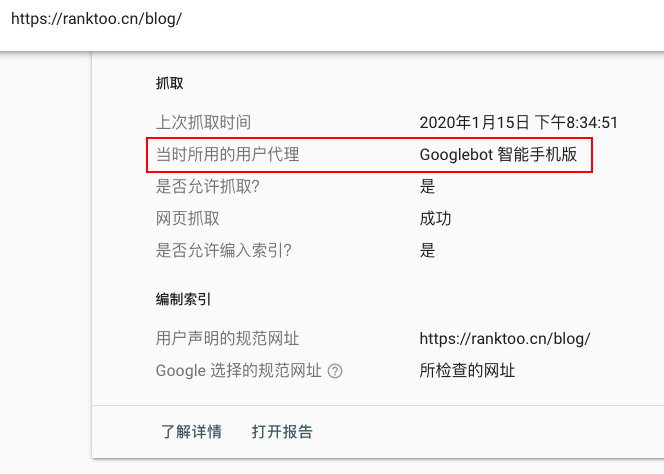Select the 所检查的网址 value
Image resolution: width=664 pixels, height=474 pixels.
pos(467,371)
